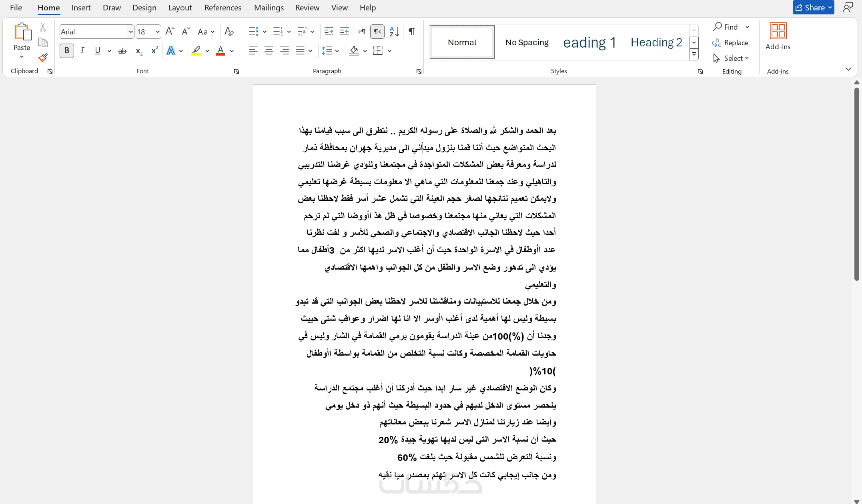Image resolution: width=862 pixels, height=504 pixels.
Task: Expand the font size 18 dropdown
Action: pos(157,32)
